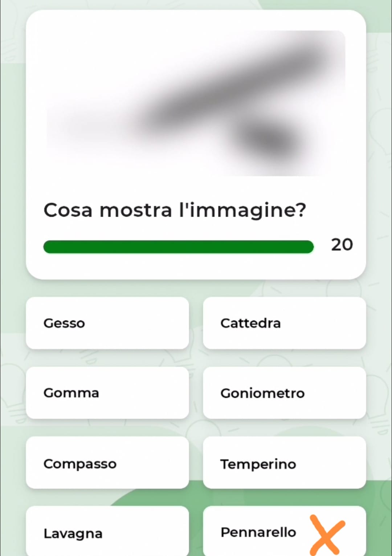Click the green countdown progress bar
392x556 pixels.
(x=178, y=247)
